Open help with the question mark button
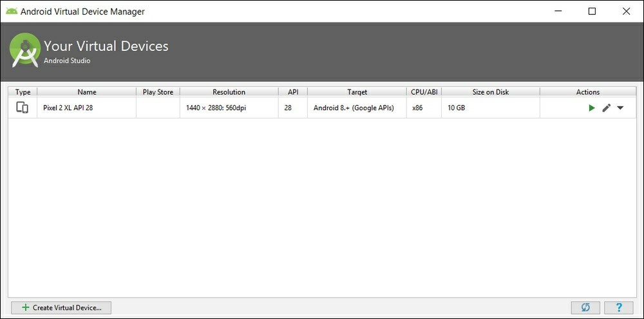Screen dimensions: 644x319 [619, 307]
